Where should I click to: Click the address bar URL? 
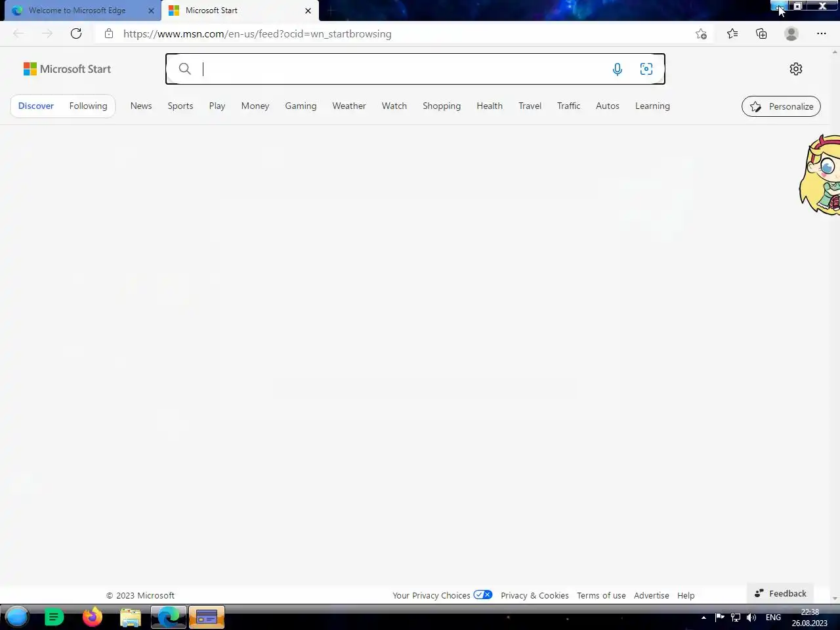[x=257, y=33]
